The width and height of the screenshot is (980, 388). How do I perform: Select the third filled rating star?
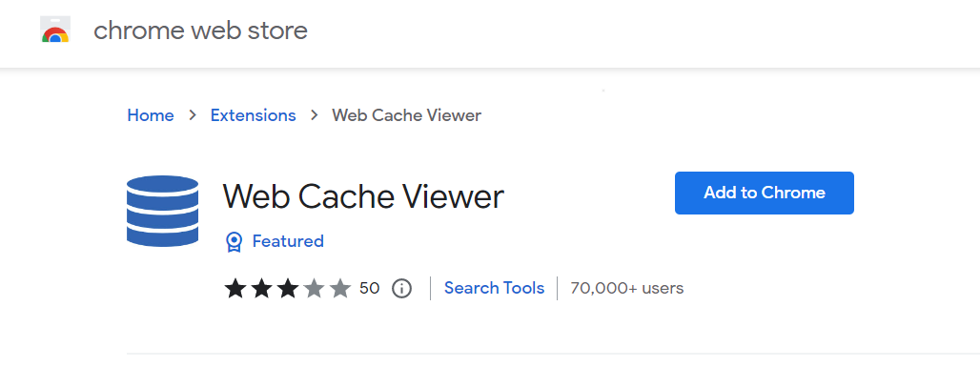(x=287, y=288)
